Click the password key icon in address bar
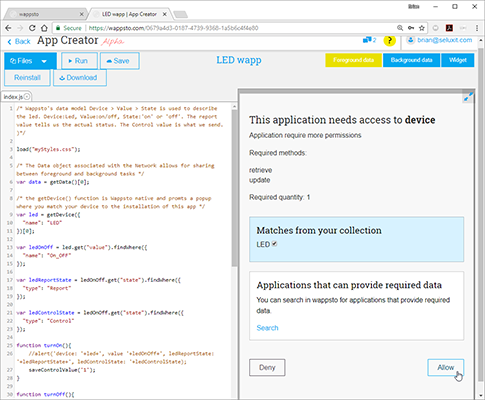 click(411, 28)
